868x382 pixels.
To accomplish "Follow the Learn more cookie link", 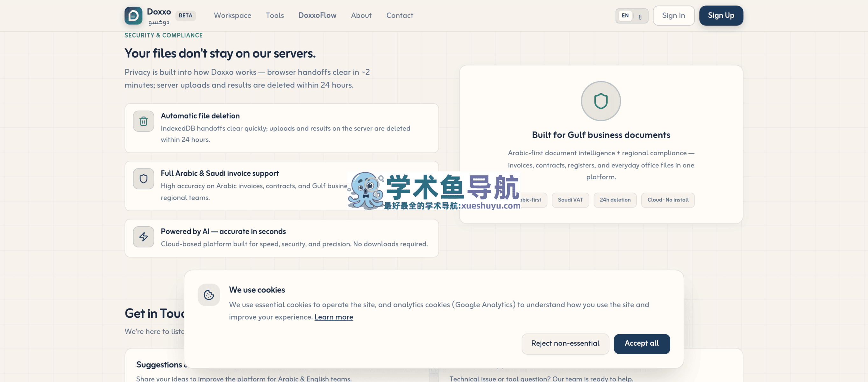I will (x=334, y=317).
